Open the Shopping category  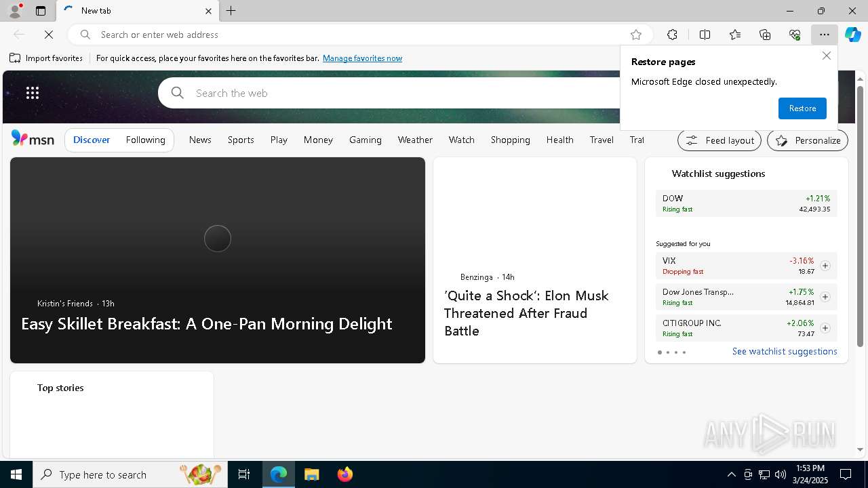tap(510, 140)
